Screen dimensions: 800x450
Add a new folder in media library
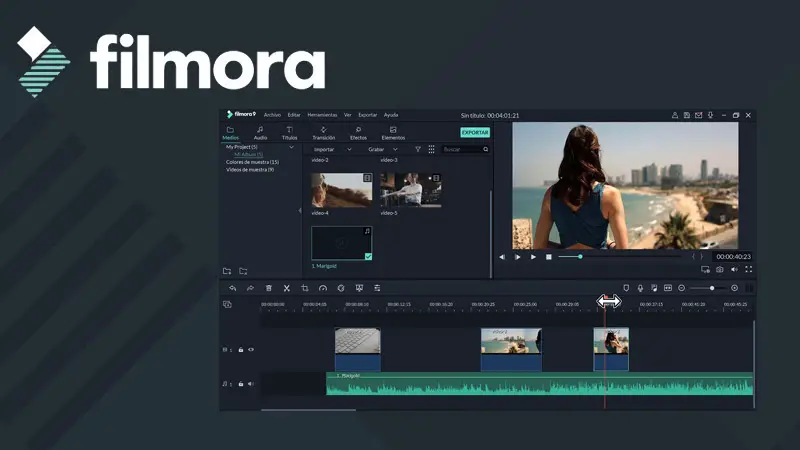[227, 271]
